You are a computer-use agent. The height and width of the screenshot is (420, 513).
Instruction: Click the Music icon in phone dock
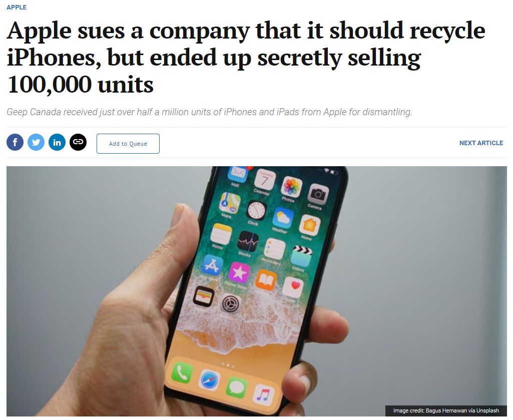click(264, 395)
